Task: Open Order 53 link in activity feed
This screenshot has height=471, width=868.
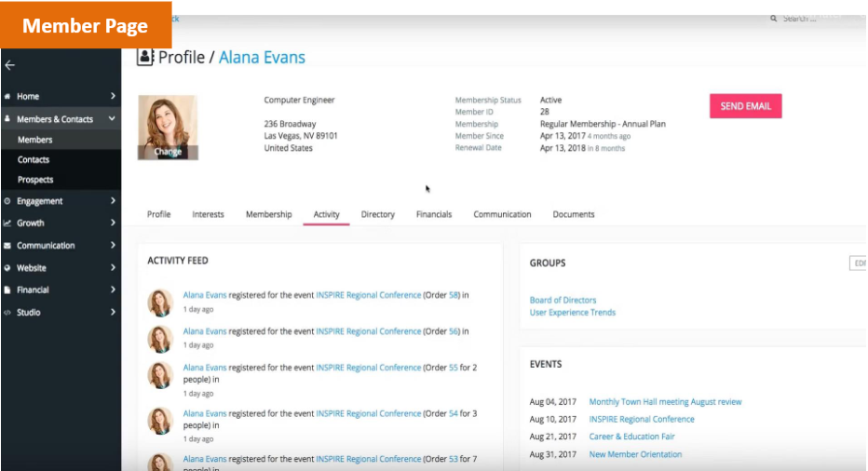Action: tap(454, 459)
